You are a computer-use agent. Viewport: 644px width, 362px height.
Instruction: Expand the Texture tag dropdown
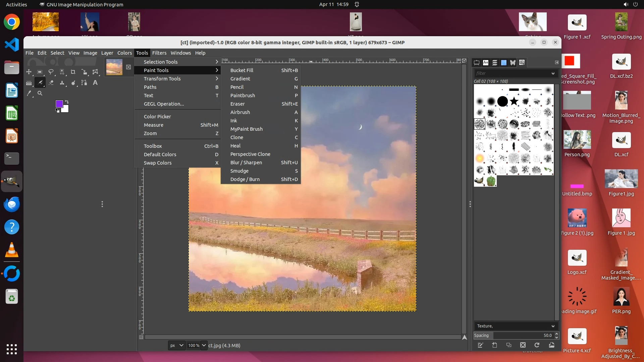(x=553, y=326)
